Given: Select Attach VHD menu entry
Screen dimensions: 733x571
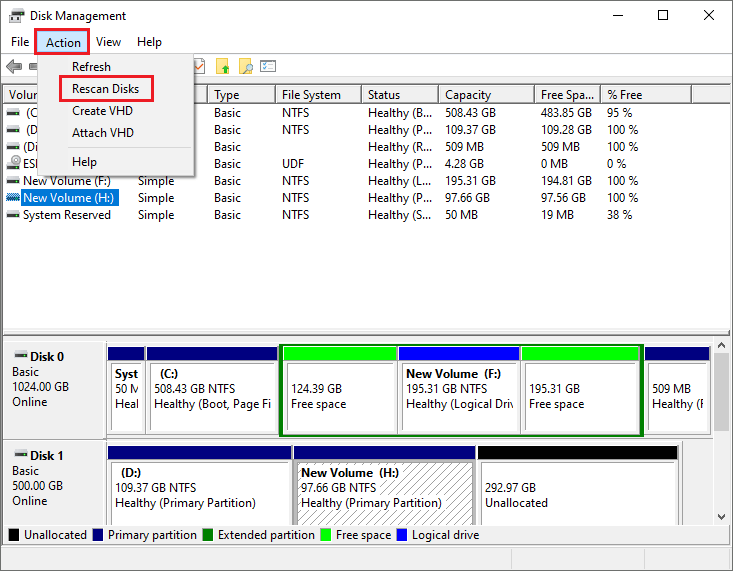Looking at the screenshot, I should [103, 133].
